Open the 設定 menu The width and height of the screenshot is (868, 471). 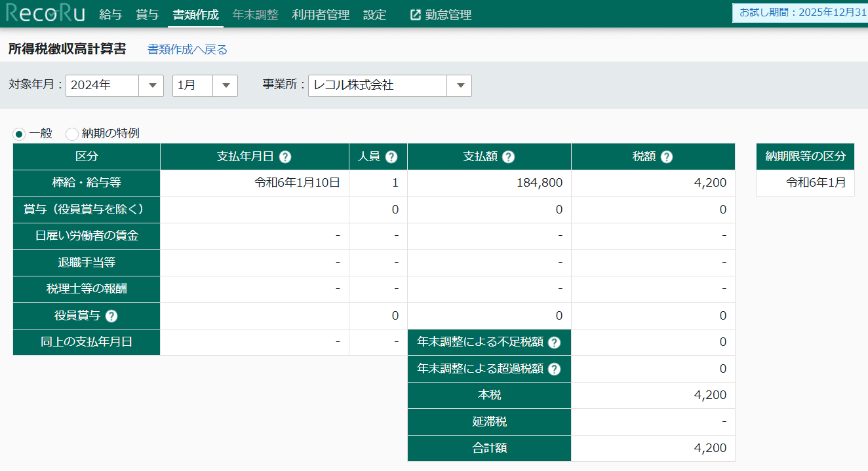(375, 14)
